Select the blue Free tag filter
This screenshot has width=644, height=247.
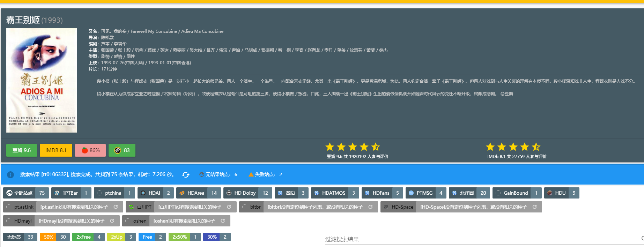click(152, 237)
